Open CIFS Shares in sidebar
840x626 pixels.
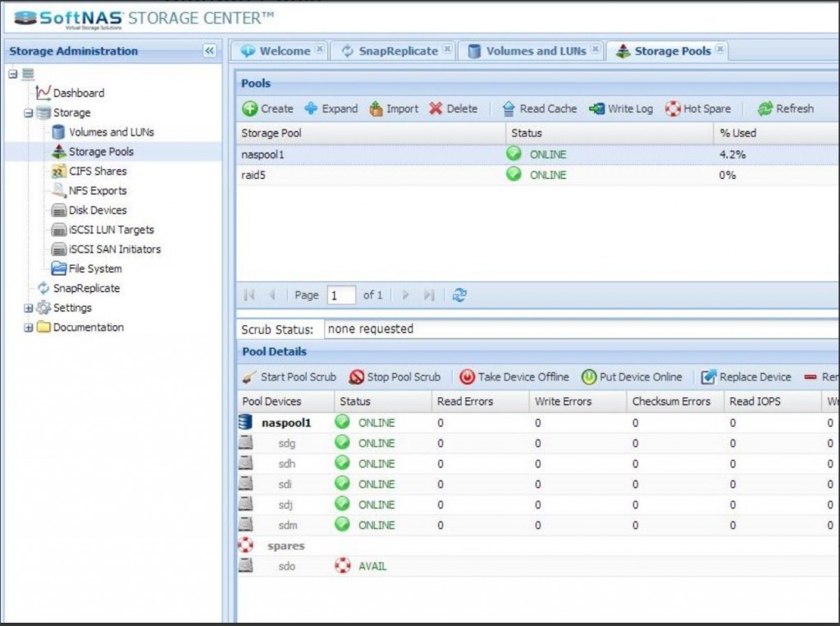tap(89, 171)
